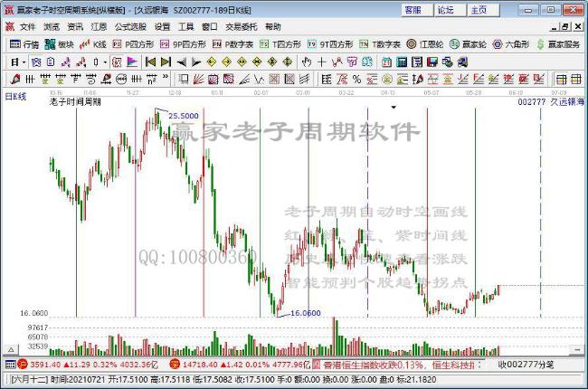
Task: Open the 交易委托 menu
Action: [x=242, y=26]
